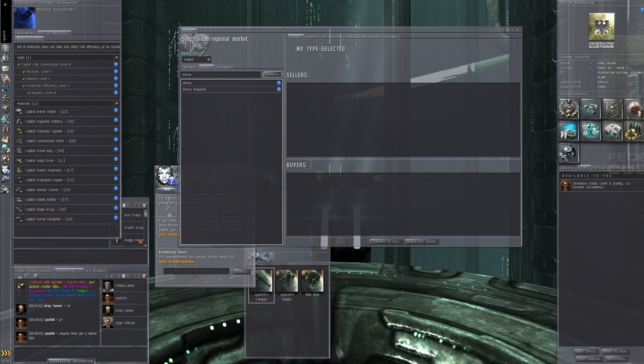Open the Quickbar tab in market
Image resolution: width=644 pixels, height=364 pixels.
point(224,67)
